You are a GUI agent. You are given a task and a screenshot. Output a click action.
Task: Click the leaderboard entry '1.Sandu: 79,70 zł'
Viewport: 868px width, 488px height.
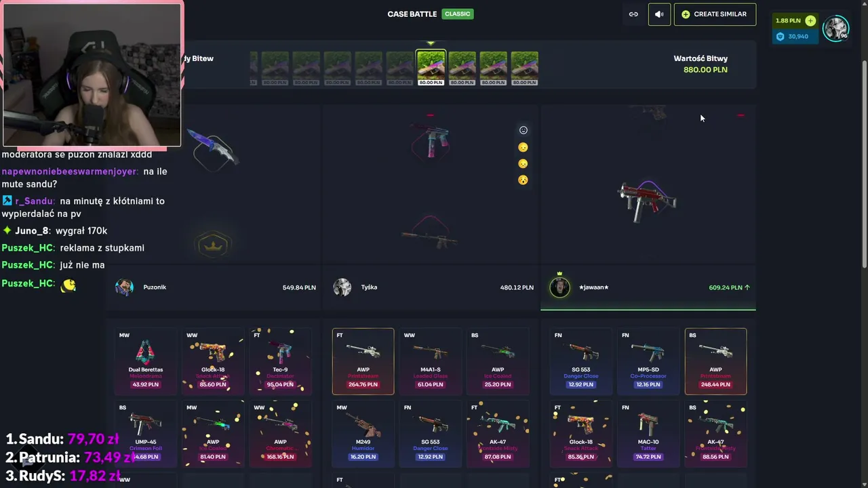(62, 439)
